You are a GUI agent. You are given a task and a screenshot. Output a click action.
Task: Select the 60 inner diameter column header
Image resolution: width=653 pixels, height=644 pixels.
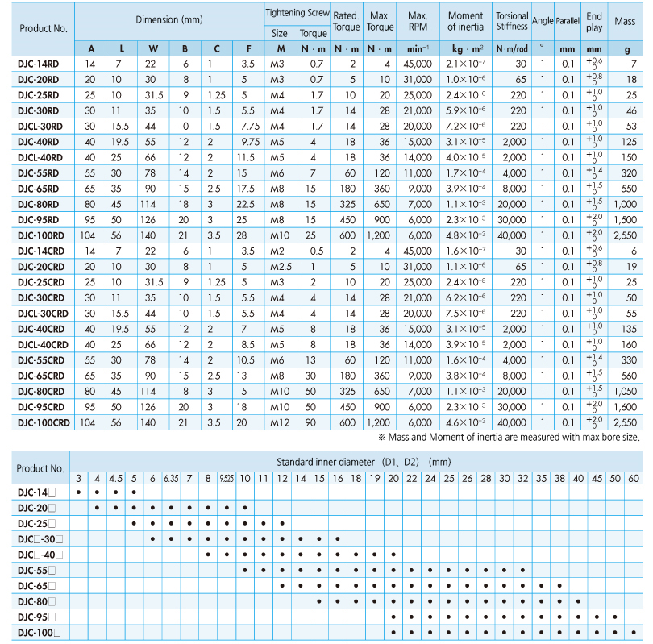click(634, 479)
